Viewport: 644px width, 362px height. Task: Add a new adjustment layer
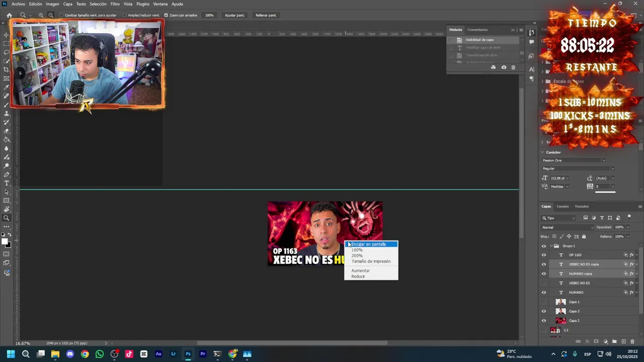pos(605,341)
